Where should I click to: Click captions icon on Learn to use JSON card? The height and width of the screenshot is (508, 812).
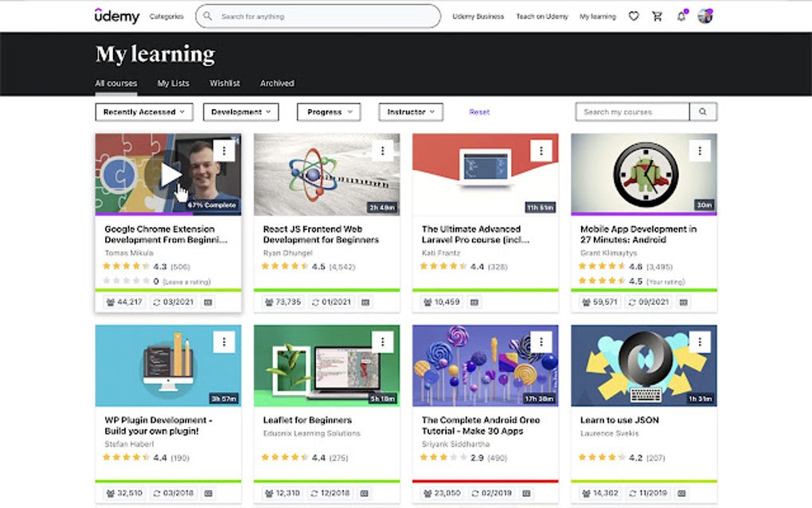pos(681,493)
